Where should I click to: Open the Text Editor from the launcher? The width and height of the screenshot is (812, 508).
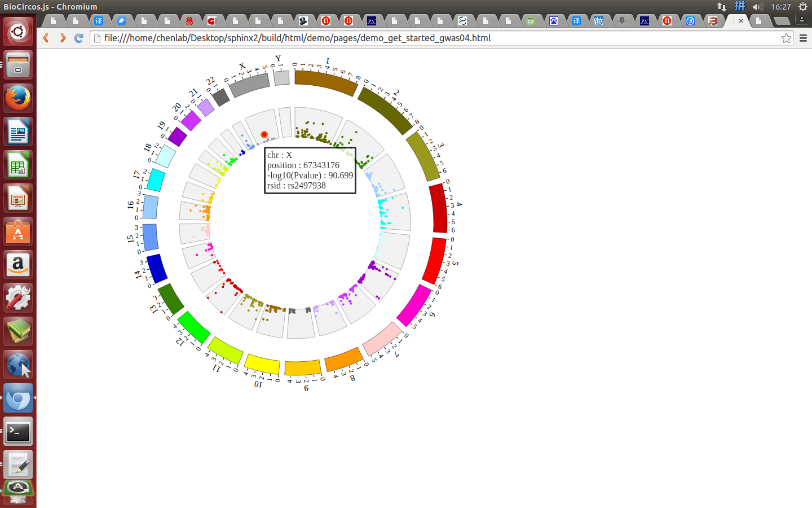coord(18,465)
